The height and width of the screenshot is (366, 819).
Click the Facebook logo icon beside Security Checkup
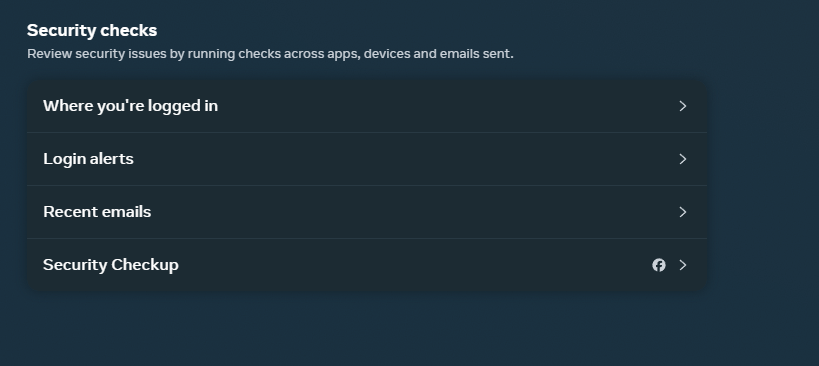point(659,265)
